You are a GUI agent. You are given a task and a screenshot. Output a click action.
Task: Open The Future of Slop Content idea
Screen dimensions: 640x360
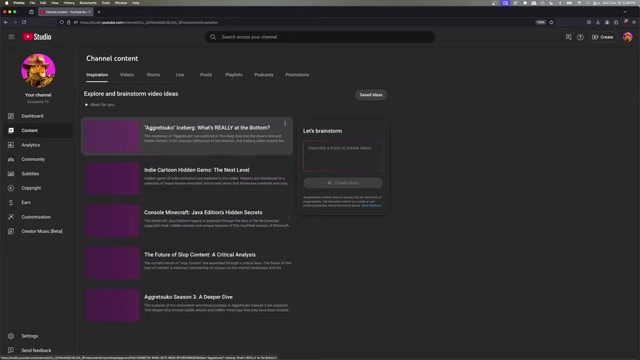point(200,255)
